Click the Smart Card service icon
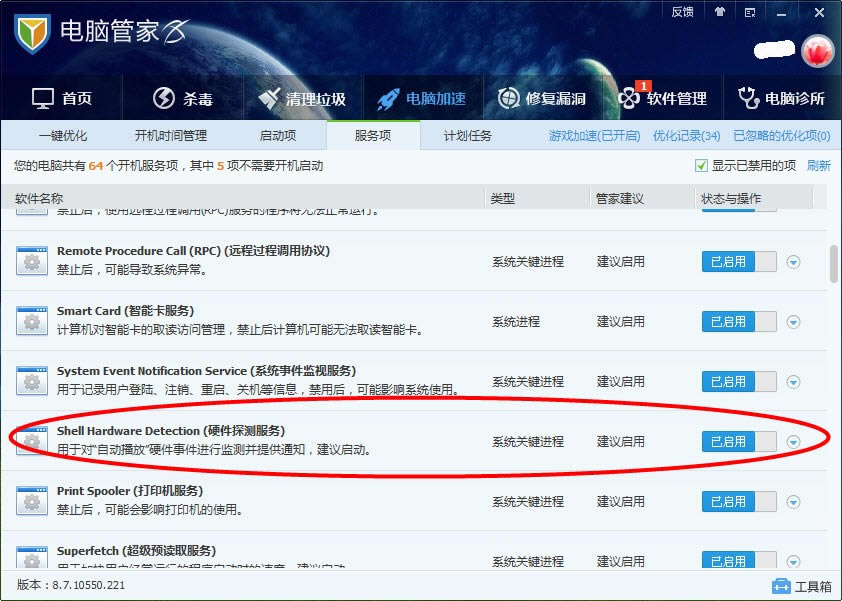842x601 pixels. pos(32,321)
